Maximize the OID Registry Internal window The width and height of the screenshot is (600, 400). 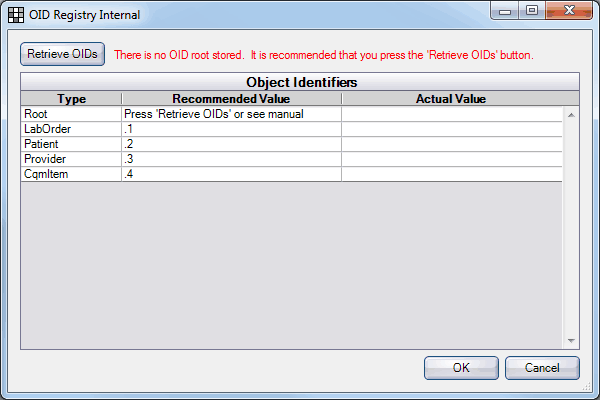point(531,13)
